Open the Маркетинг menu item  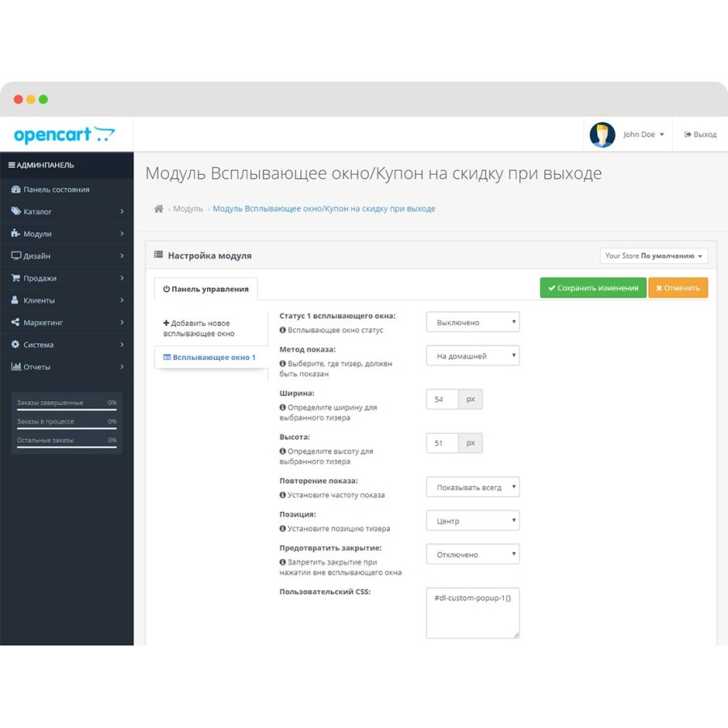point(67,322)
